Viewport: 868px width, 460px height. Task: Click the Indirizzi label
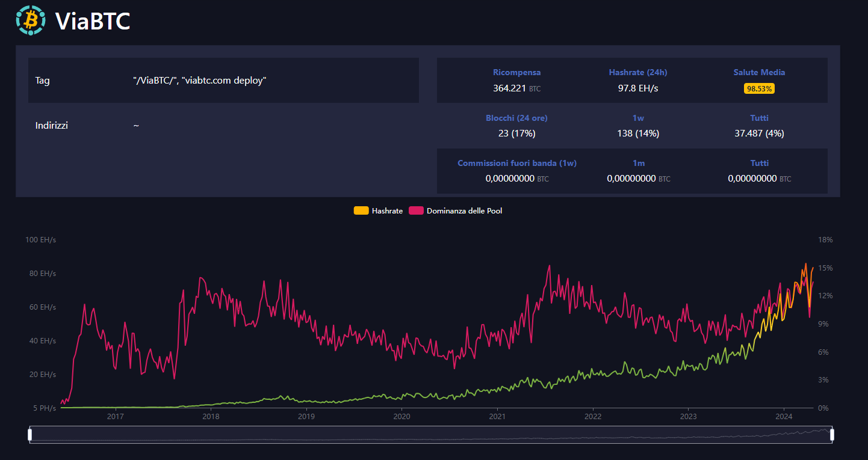point(52,126)
